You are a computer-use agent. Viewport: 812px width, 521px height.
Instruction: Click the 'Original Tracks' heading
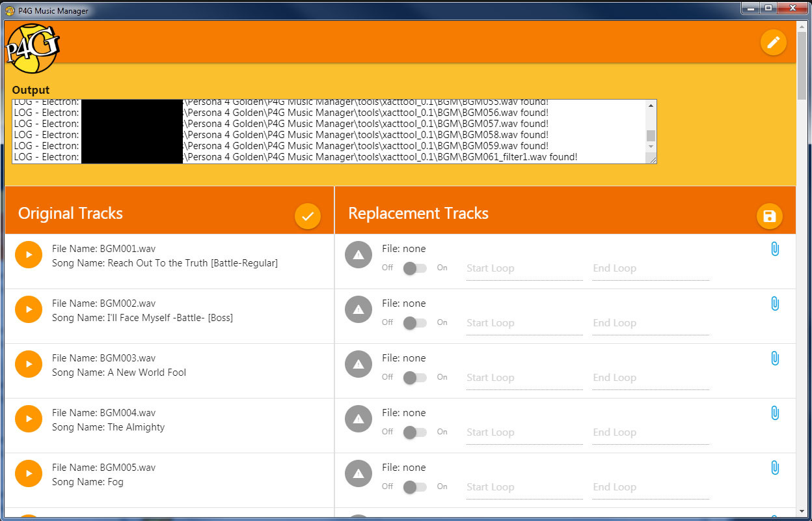click(70, 213)
